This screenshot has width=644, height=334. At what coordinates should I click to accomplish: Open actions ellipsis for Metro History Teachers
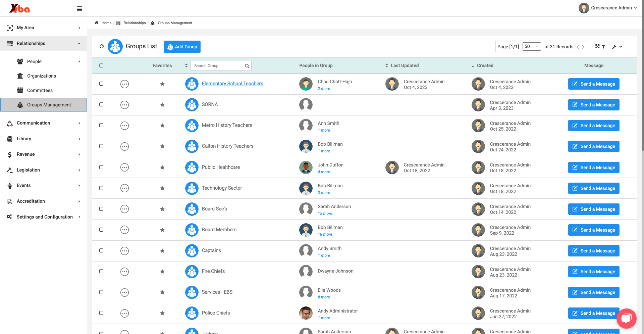coord(124,126)
